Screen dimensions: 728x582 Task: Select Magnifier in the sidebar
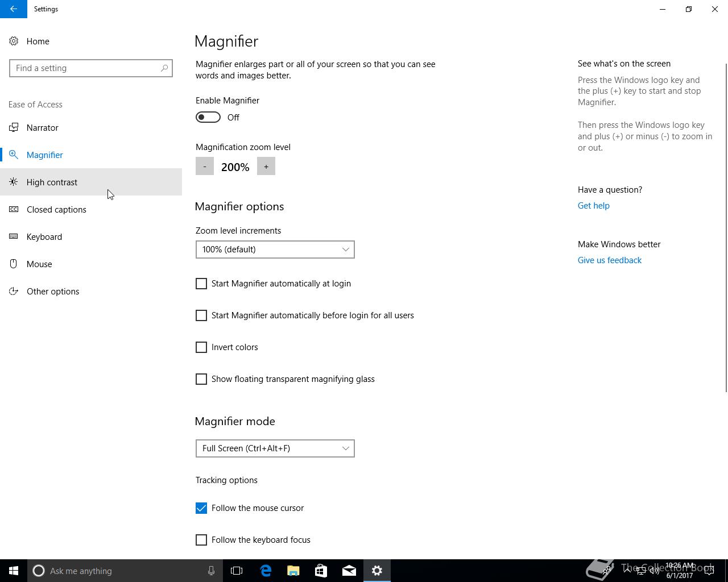coord(91,155)
